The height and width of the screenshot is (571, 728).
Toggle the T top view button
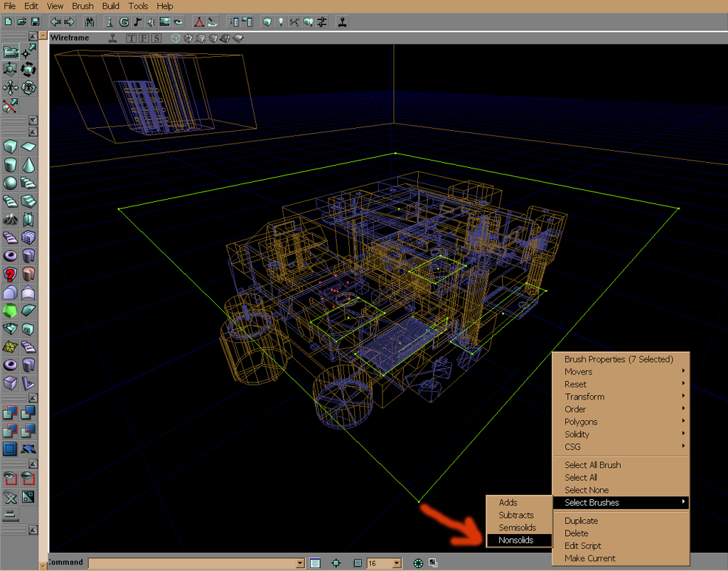coord(132,38)
